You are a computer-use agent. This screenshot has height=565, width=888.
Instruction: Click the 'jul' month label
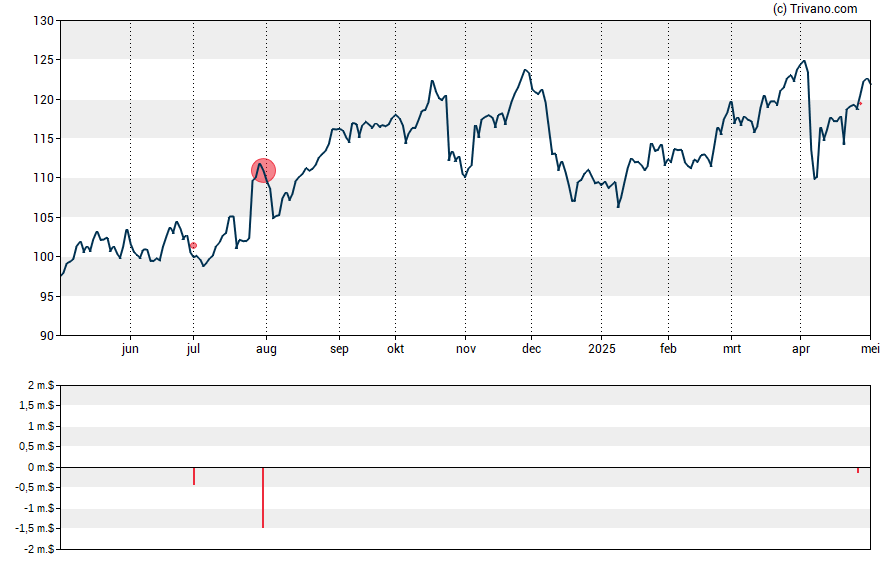pos(193,349)
